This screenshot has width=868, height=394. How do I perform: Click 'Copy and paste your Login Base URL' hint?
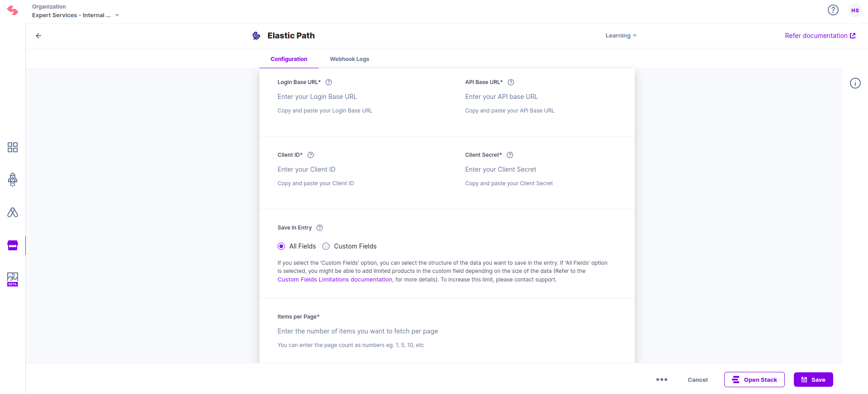pyautogui.click(x=325, y=111)
